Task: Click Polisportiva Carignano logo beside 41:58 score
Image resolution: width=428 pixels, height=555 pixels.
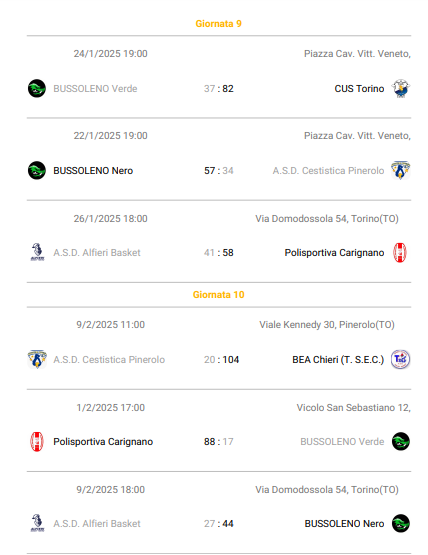Action: point(400,253)
